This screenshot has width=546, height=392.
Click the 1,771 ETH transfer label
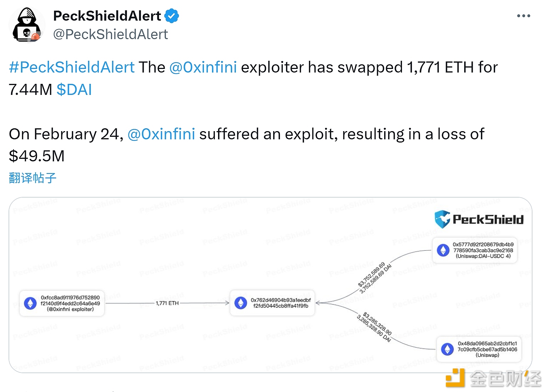167,303
